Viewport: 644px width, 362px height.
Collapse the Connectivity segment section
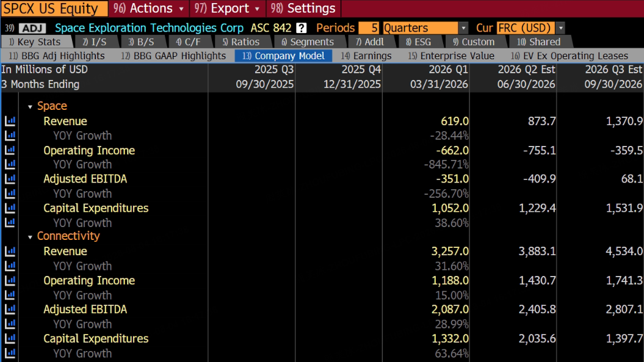[30, 237]
